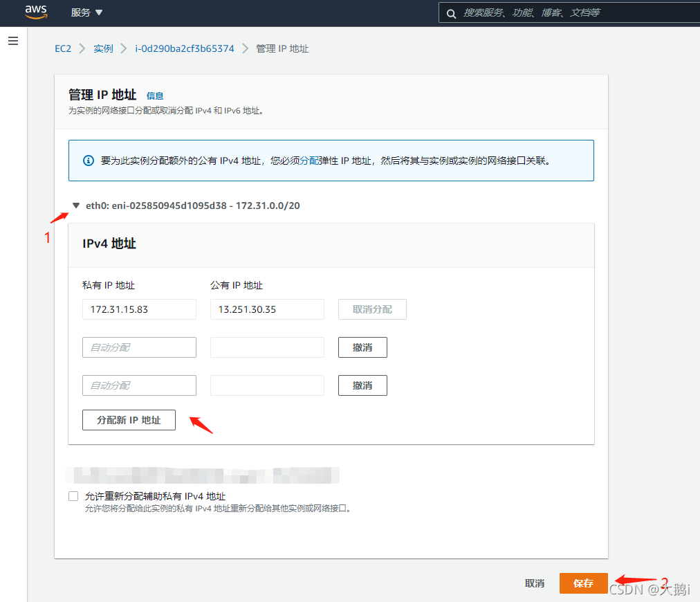The image size is (700, 602).
Task: Click the eth0 eni-025850945d1095d38 label
Action: 193,206
